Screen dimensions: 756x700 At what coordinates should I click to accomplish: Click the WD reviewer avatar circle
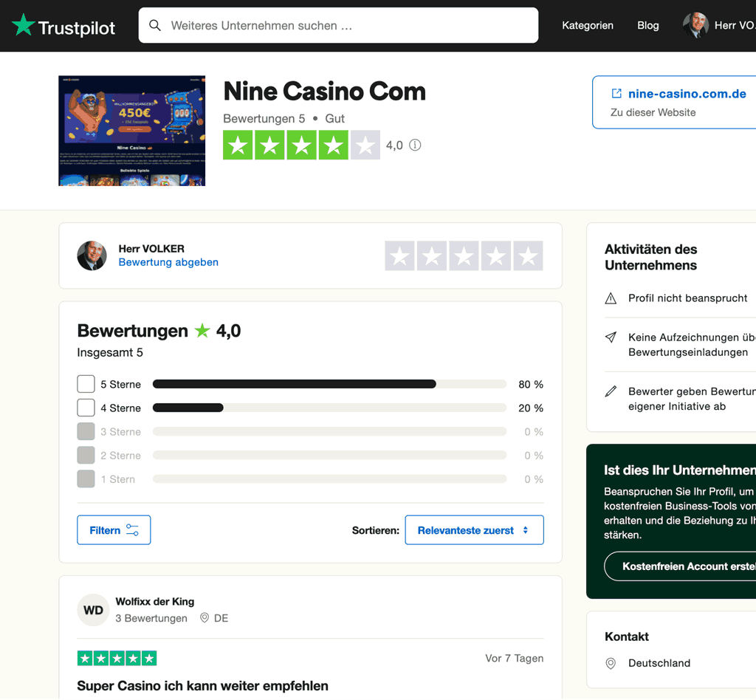[93, 611]
